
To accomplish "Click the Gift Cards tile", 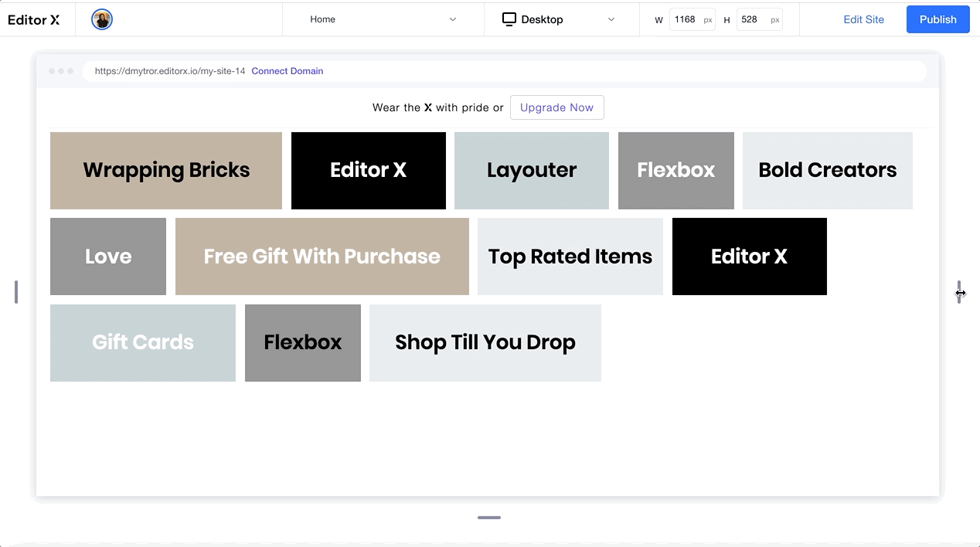I will [143, 343].
